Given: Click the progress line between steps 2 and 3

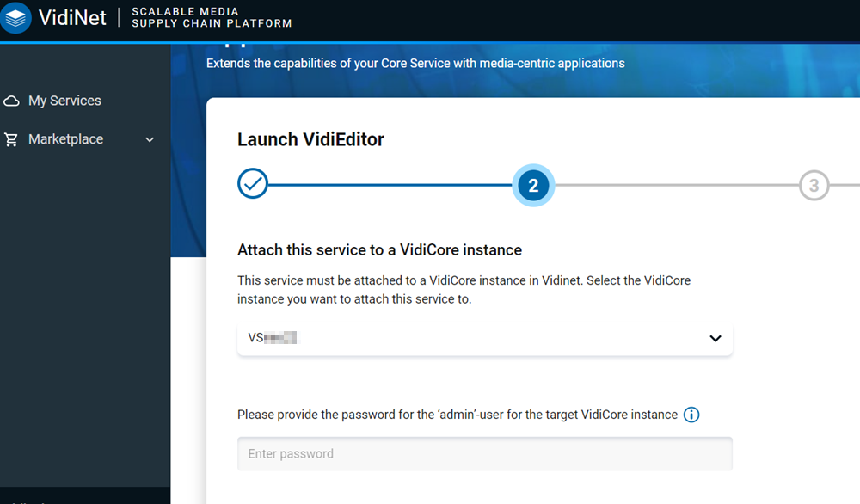Looking at the screenshot, I should click(676, 185).
